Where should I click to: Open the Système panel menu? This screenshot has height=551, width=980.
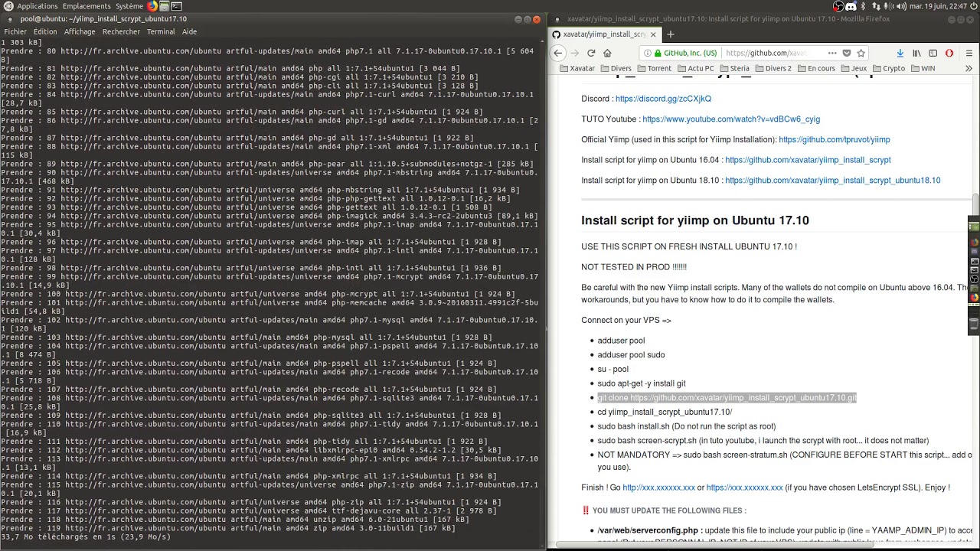pos(129,6)
